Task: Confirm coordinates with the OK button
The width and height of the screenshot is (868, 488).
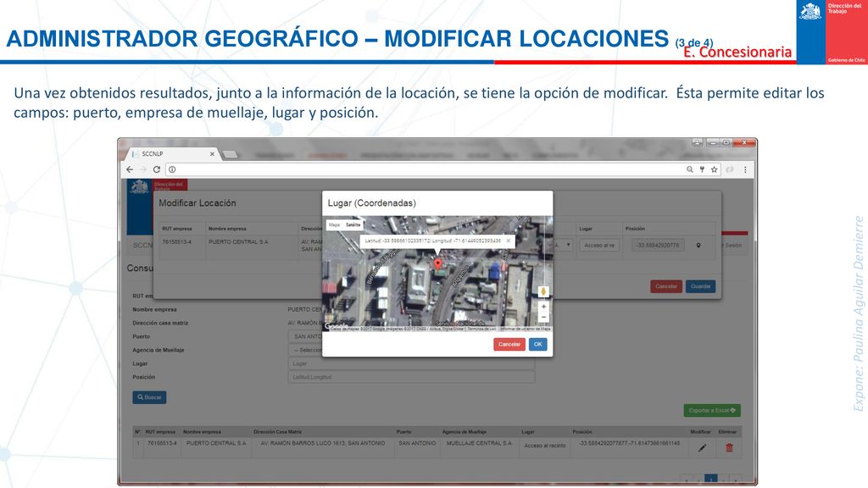Action: click(x=537, y=344)
